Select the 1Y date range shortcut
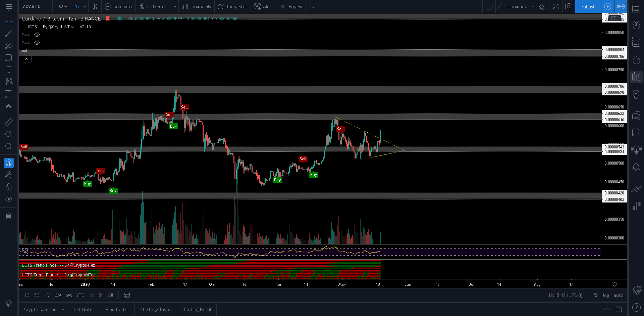 coord(92,295)
